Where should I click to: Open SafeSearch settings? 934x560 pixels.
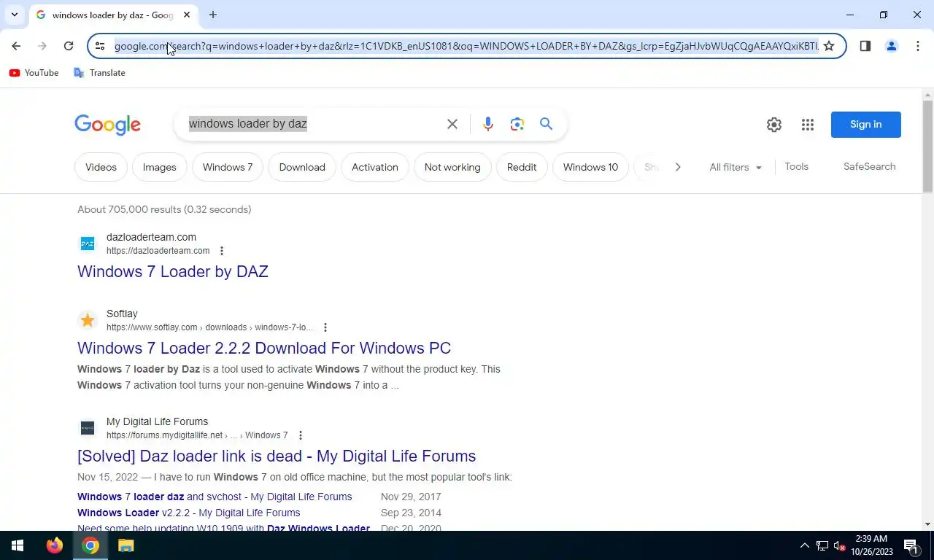coord(870,167)
